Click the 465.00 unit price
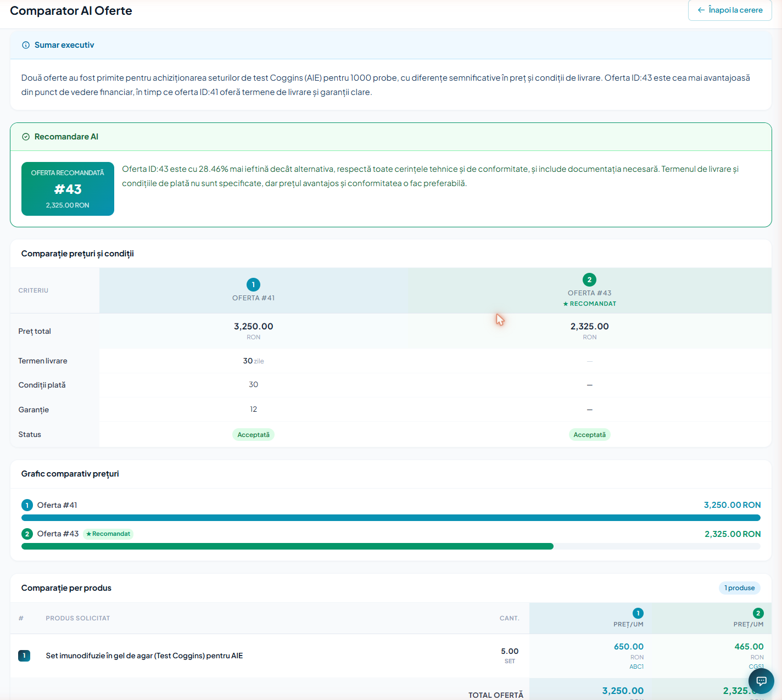 [749, 647]
